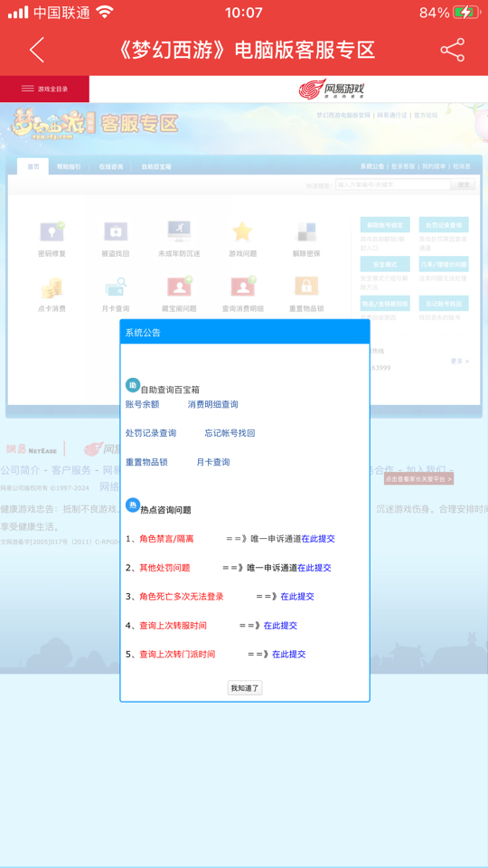
Task: Click the 安全模式 button
Action: (x=385, y=264)
